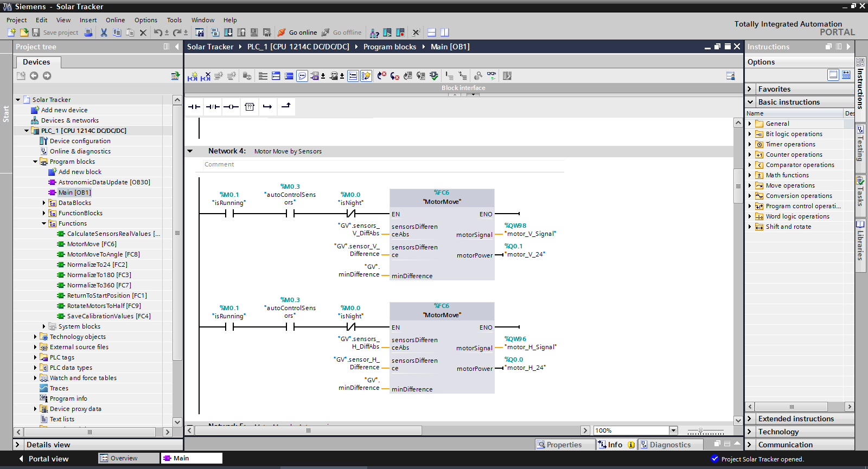Split editor space vertically
The width and height of the screenshot is (868, 469).
coord(445,33)
